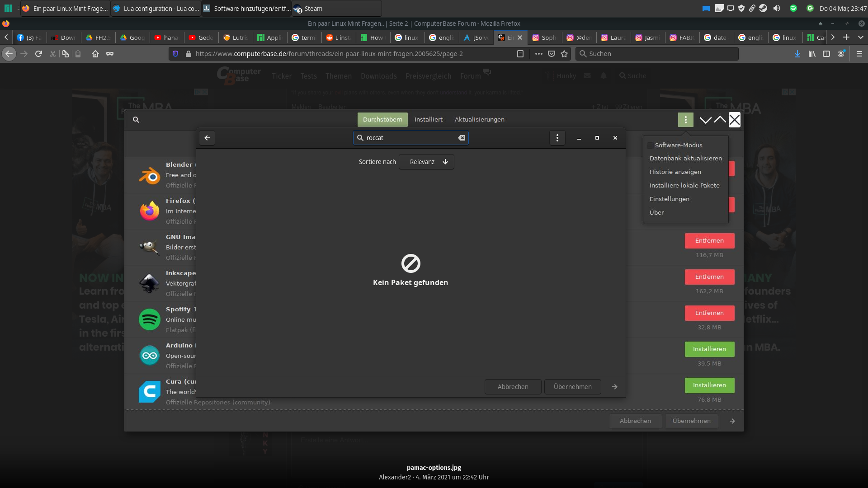Toggle the sidebar view button
The height and width of the screenshot is (488, 868).
826,54
